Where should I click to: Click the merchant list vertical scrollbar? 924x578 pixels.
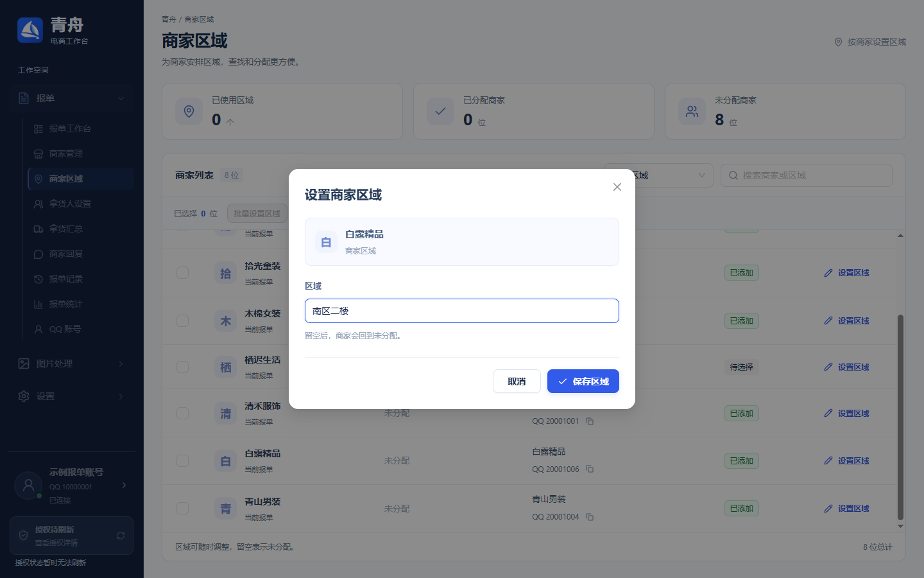[x=900, y=417]
